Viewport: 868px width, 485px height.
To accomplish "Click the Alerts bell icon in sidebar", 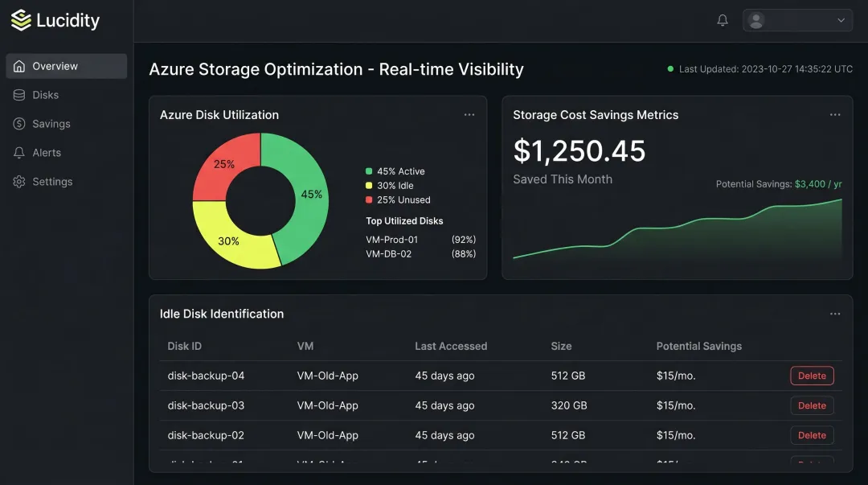I will tap(19, 153).
